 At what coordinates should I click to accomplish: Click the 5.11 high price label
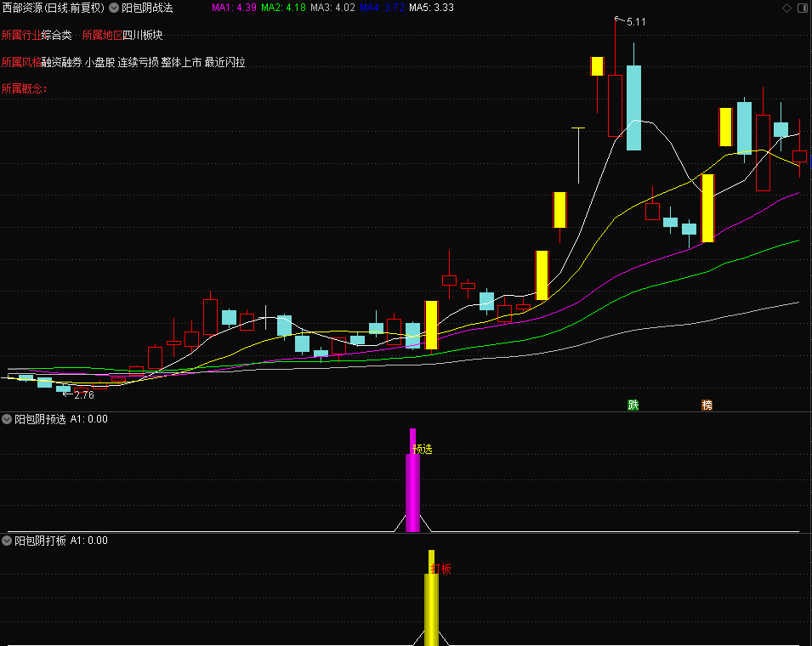[x=636, y=22]
